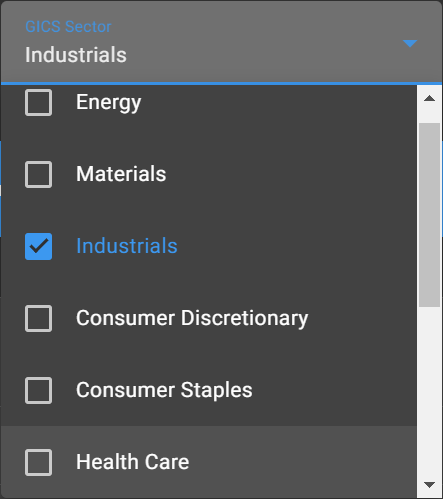
Task: Click the scrollbar down arrow
Action: (429, 484)
